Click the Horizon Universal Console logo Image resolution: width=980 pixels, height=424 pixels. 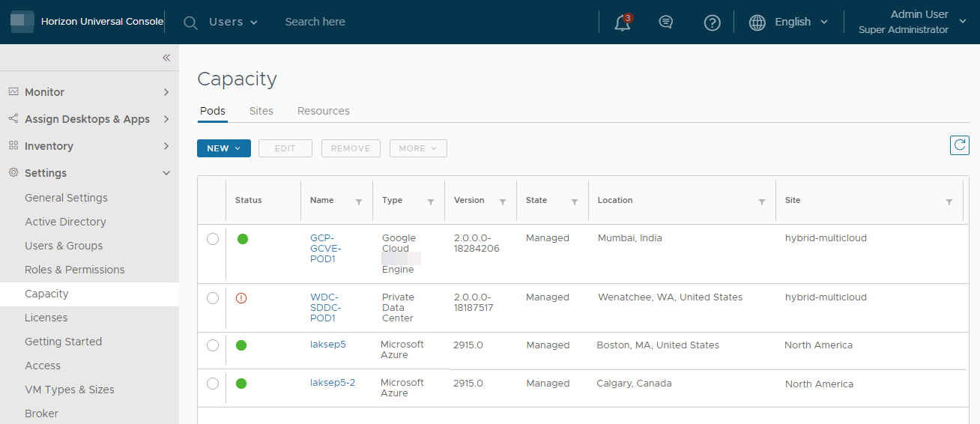click(x=22, y=22)
